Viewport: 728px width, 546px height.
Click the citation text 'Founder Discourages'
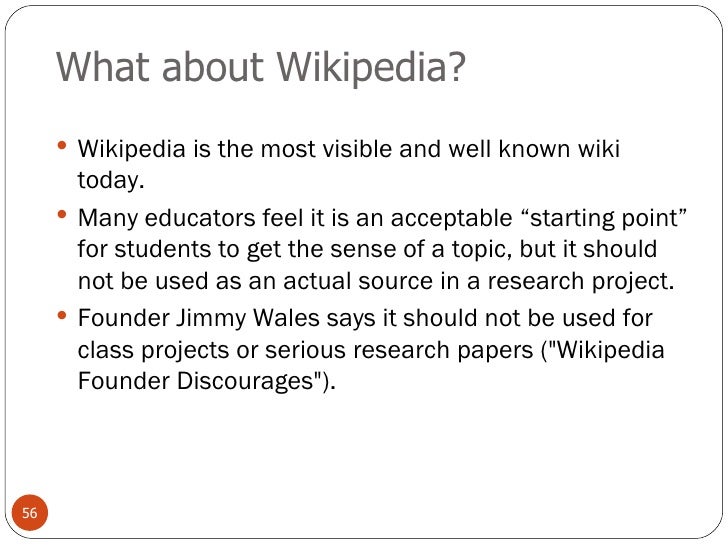[206, 381]
